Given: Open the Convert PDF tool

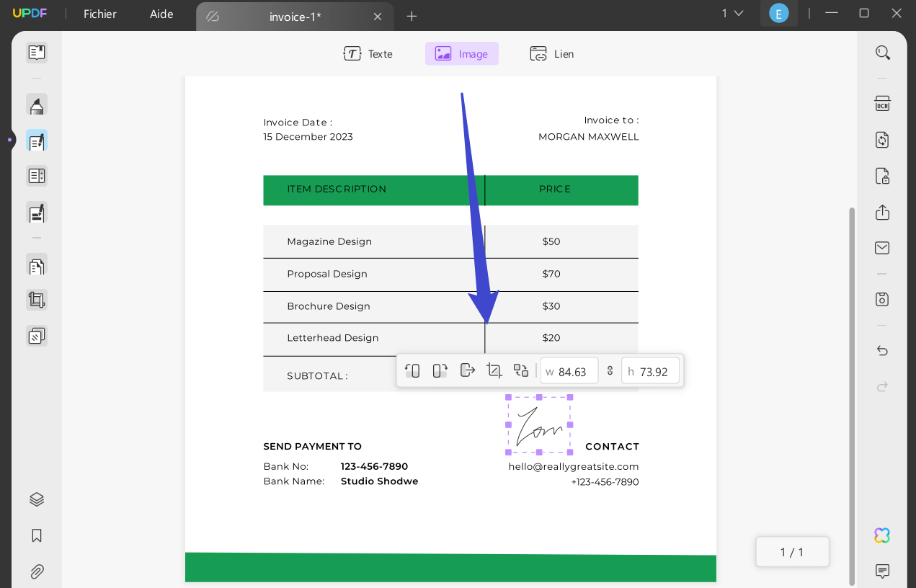Looking at the screenshot, I should [x=882, y=140].
